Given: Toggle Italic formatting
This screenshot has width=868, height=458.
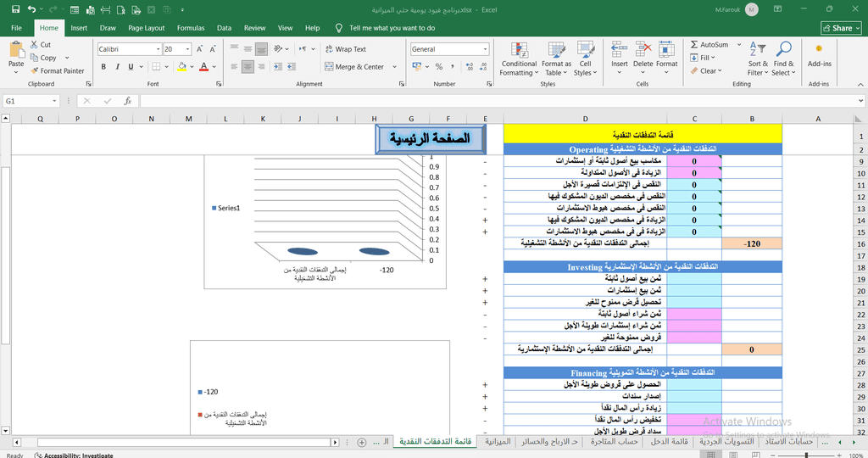Looking at the screenshot, I should click(117, 66).
